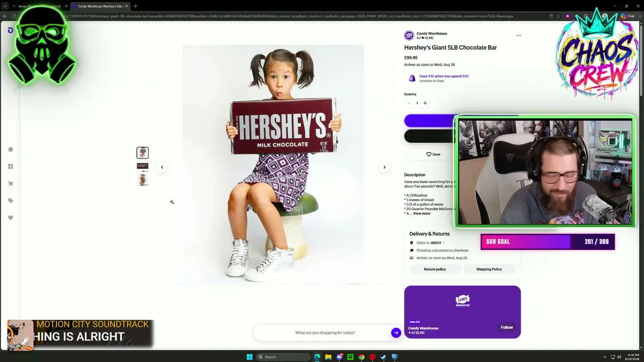The width and height of the screenshot is (644, 362).
Task: Go back in the browser
Action: (x=5, y=16)
